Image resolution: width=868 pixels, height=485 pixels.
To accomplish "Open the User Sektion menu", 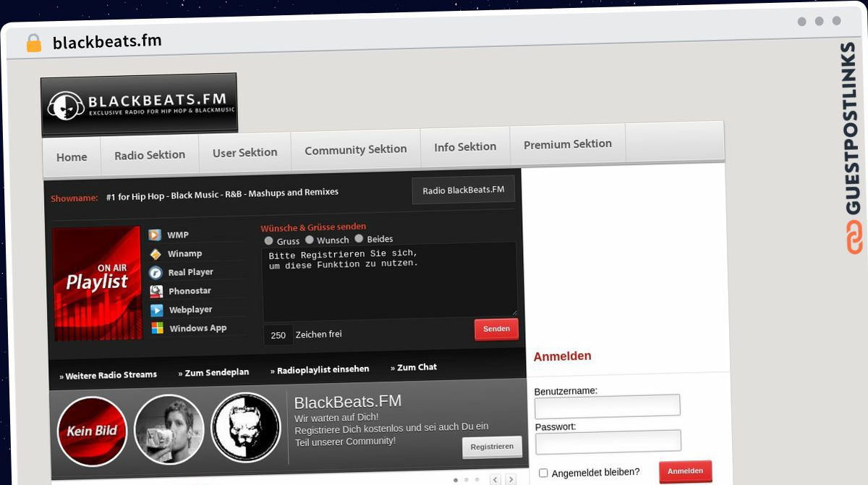I will pyautogui.click(x=245, y=153).
